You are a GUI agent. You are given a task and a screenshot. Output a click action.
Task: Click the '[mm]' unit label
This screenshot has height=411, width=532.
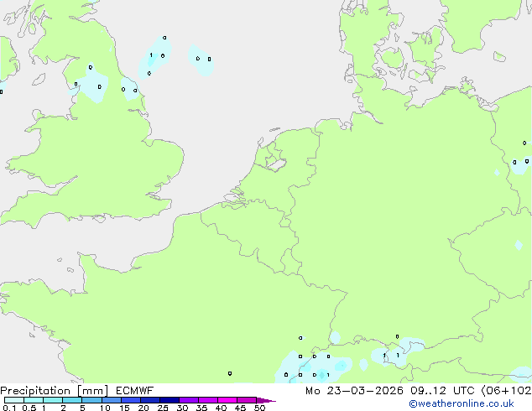(93, 391)
